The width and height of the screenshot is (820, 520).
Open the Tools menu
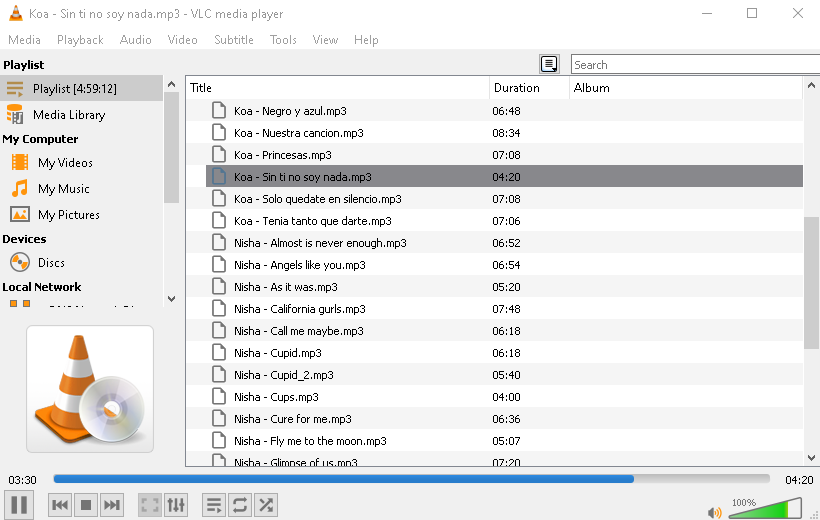click(x=283, y=40)
